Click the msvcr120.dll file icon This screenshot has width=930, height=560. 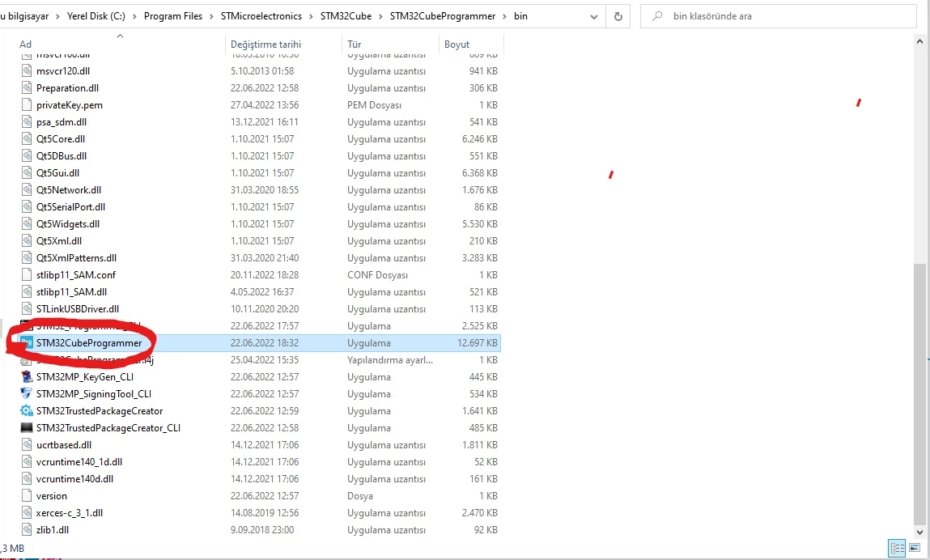click(26, 70)
